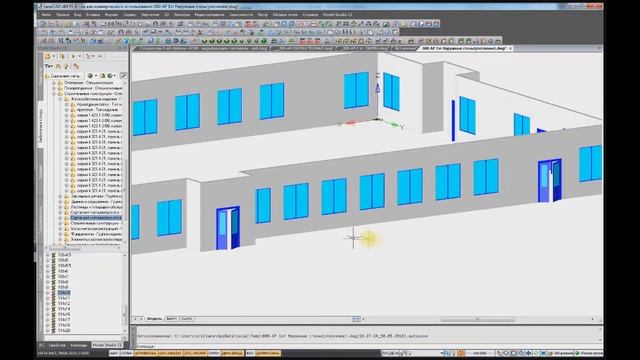This screenshot has width=640, height=360.
Task: Switch to the Свойства panel tab
Action: pyautogui.click(x=57, y=345)
